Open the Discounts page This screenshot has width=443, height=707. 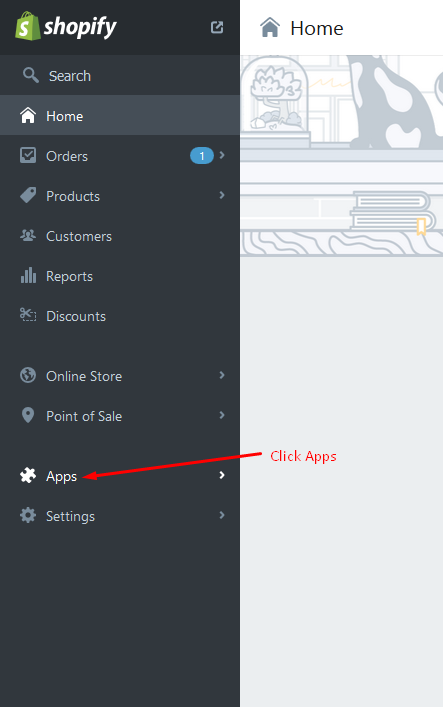[x=120, y=316]
